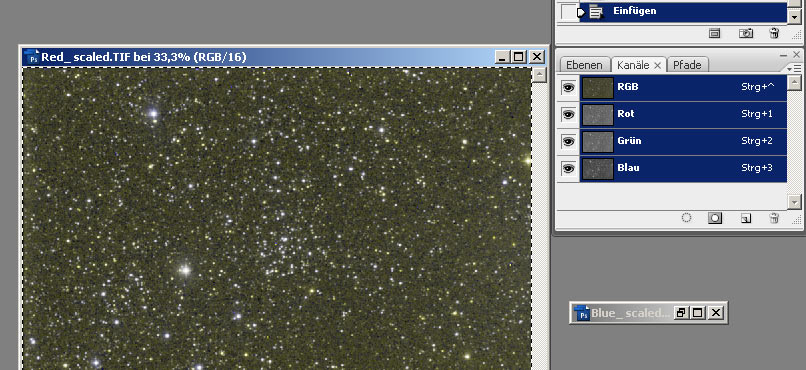Switch to the Pfade tab
This screenshot has width=806, height=370.
pos(687,65)
